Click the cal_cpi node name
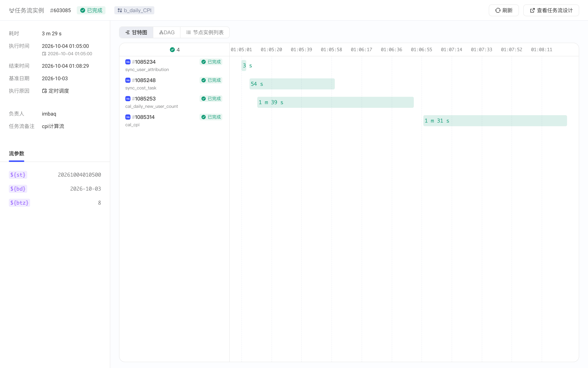 pos(132,125)
